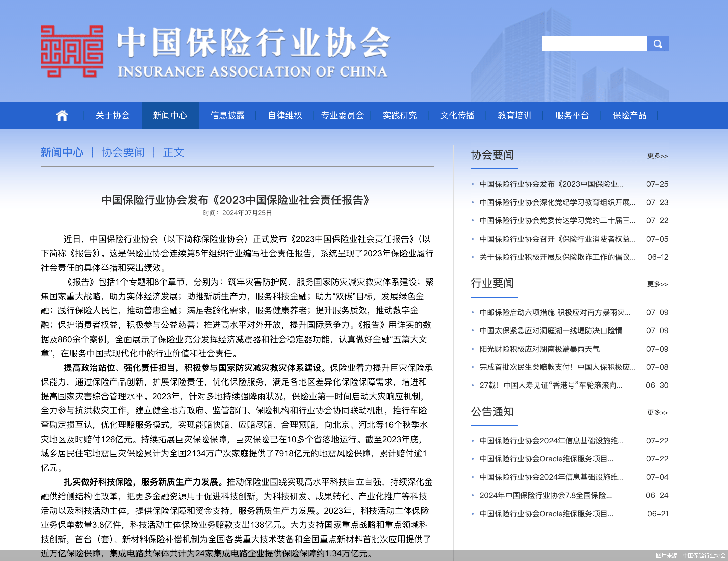Click 更多>> next to 协会要闻 sidebar heading
This screenshot has height=561, width=728.
pos(658,156)
